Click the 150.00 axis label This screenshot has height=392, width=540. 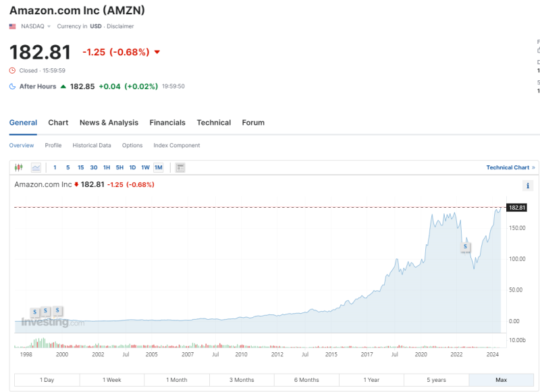pyautogui.click(x=517, y=228)
